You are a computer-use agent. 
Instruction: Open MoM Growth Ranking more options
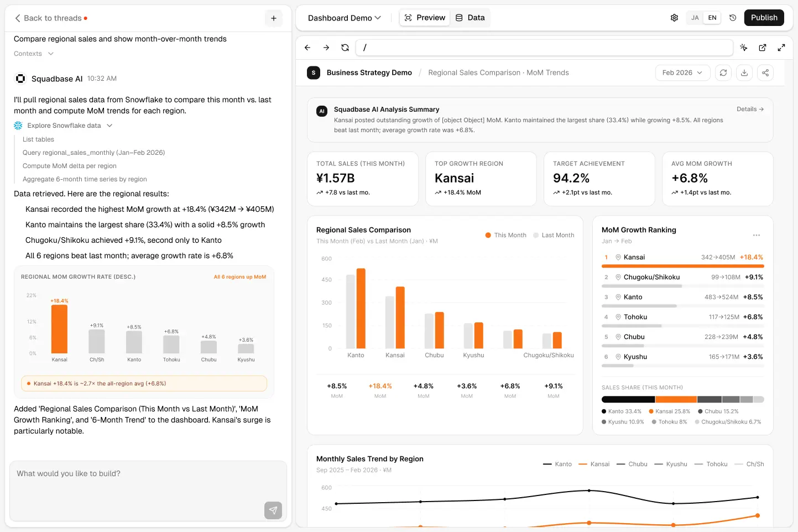757,235
